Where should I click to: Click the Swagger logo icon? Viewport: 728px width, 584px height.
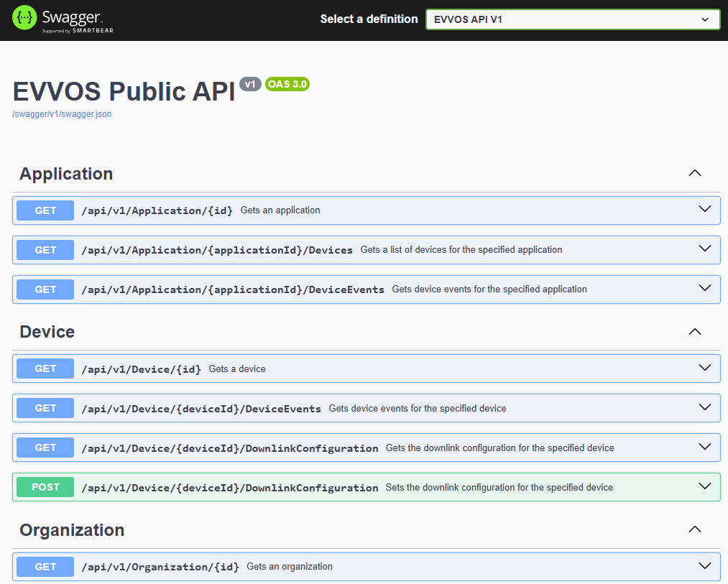[24, 18]
